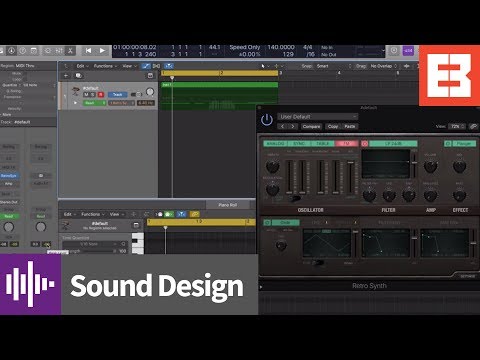
Task: Open the LP 24dB filter type dropdown
Action: point(393,144)
